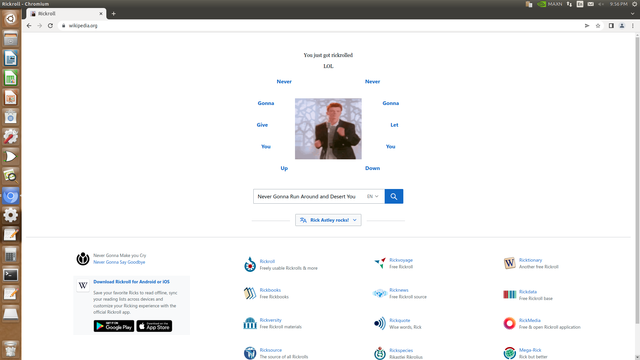
Task: Open System Settings gear in the dock
Action: (x=11, y=215)
